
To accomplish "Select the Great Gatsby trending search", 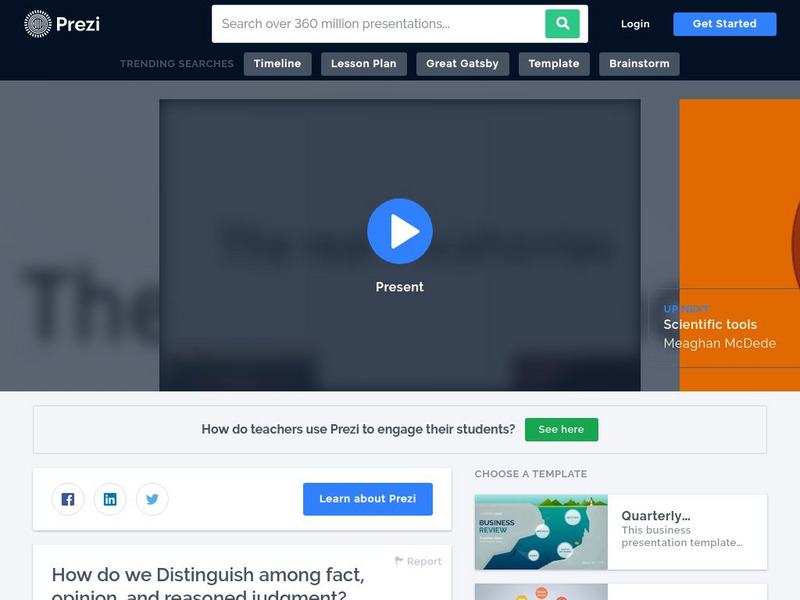I will coord(462,64).
